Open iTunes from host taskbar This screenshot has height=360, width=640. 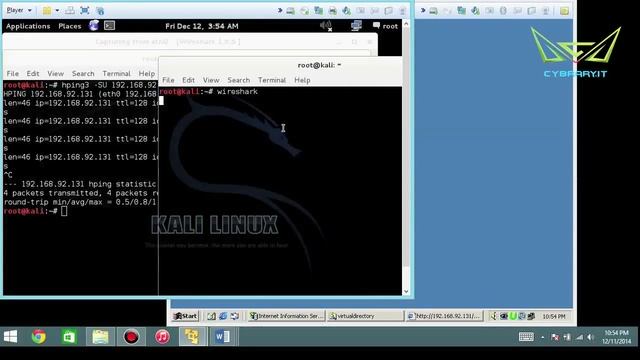click(x=162, y=337)
